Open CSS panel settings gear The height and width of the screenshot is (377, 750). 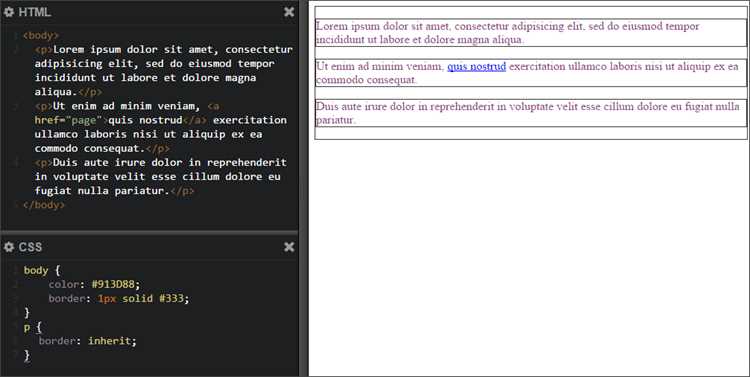pyautogui.click(x=9, y=247)
